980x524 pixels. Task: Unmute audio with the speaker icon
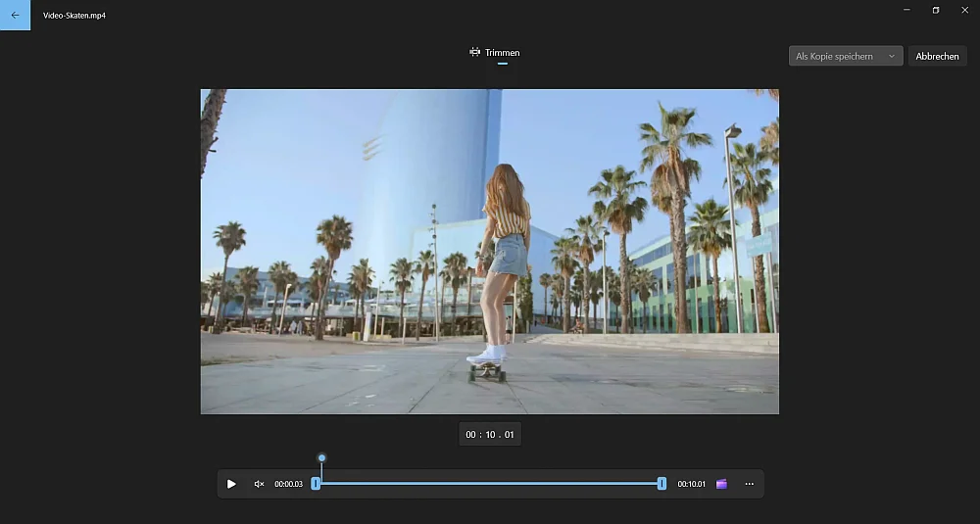(259, 484)
